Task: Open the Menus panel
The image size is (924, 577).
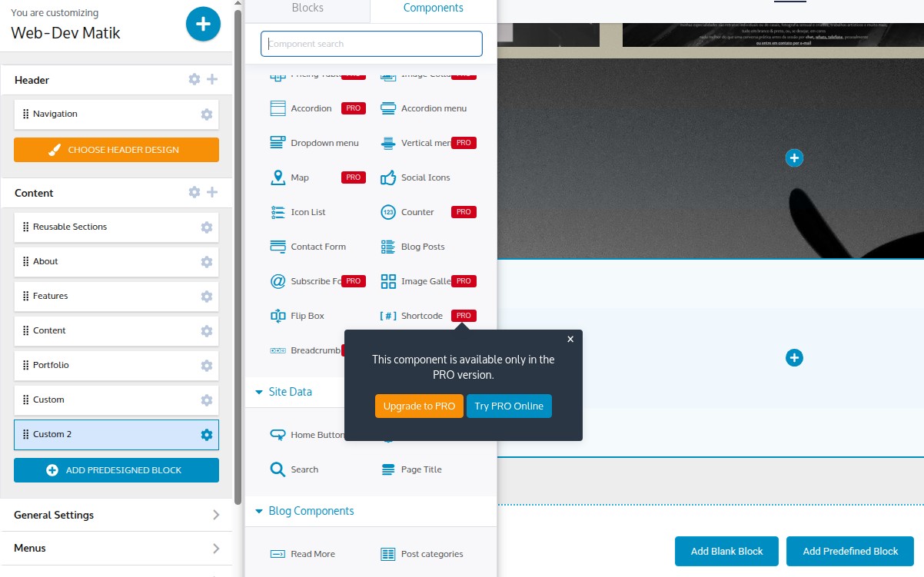Action: point(116,548)
